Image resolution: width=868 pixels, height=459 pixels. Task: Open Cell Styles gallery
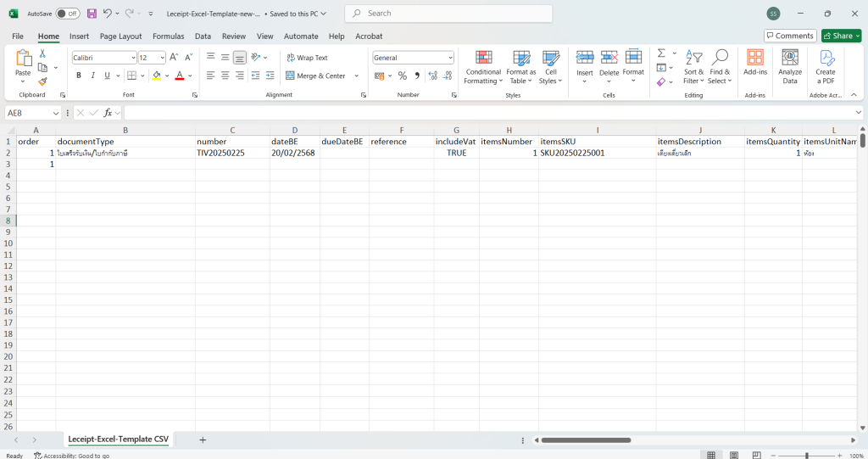click(x=551, y=66)
